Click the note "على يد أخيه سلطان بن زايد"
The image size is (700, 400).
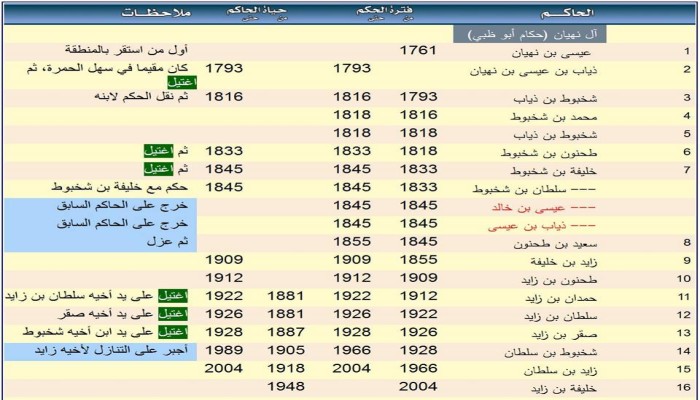pos(81,296)
